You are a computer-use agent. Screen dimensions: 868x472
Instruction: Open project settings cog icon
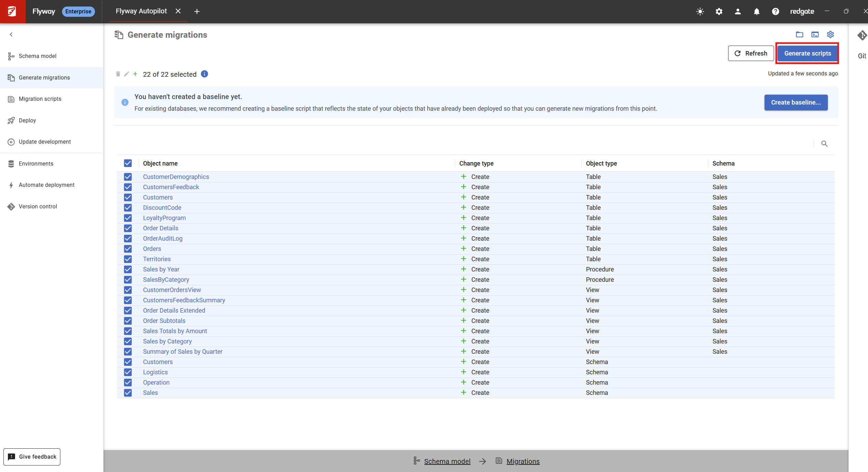click(830, 35)
